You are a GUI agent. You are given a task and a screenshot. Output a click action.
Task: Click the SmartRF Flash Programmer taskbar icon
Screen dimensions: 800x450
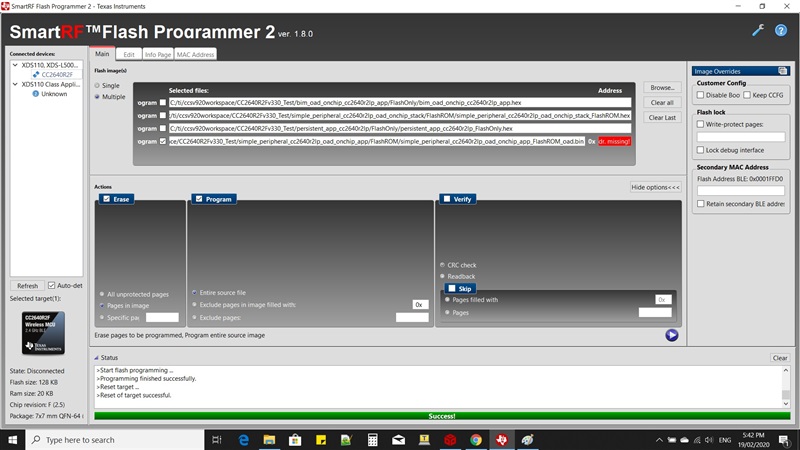click(502, 440)
